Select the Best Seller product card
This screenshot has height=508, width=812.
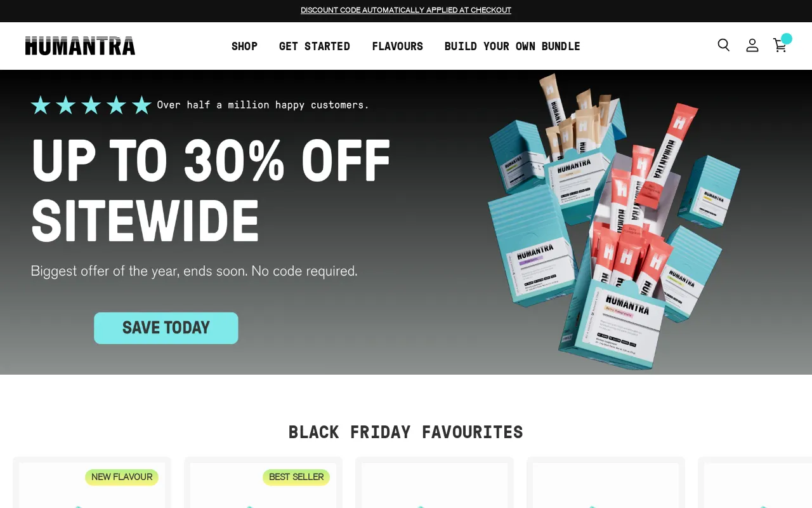(x=263, y=483)
